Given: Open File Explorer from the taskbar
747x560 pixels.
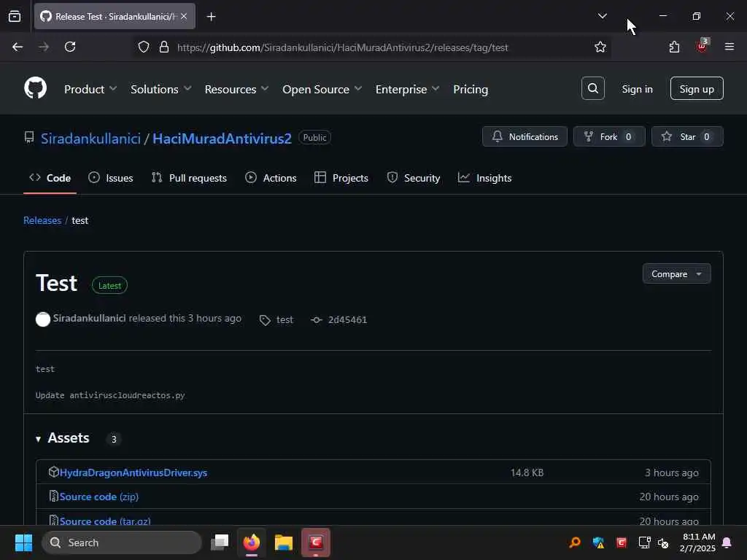Looking at the screenshot, I should 284,542.
